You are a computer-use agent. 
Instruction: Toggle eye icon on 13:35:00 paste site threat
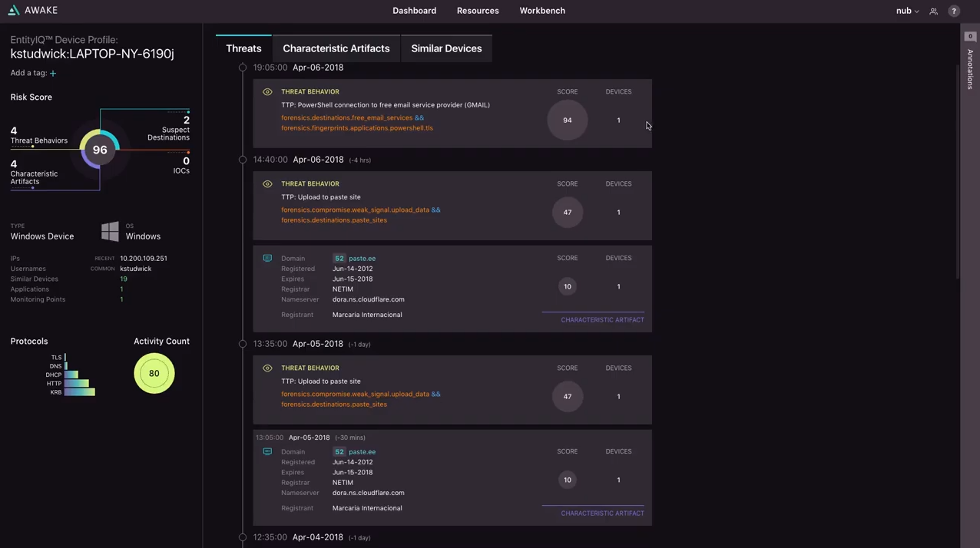[x=267, y=368]
